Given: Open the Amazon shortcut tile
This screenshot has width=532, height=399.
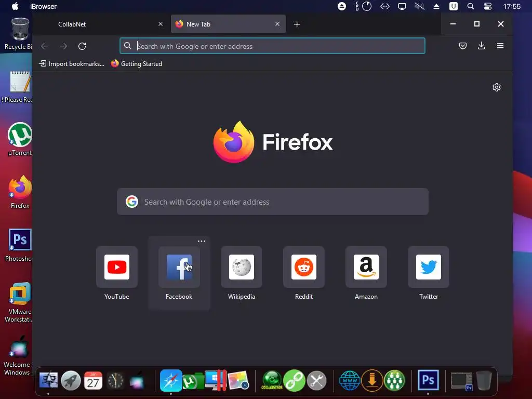Looking at the screenshot, I should (366, 267).
